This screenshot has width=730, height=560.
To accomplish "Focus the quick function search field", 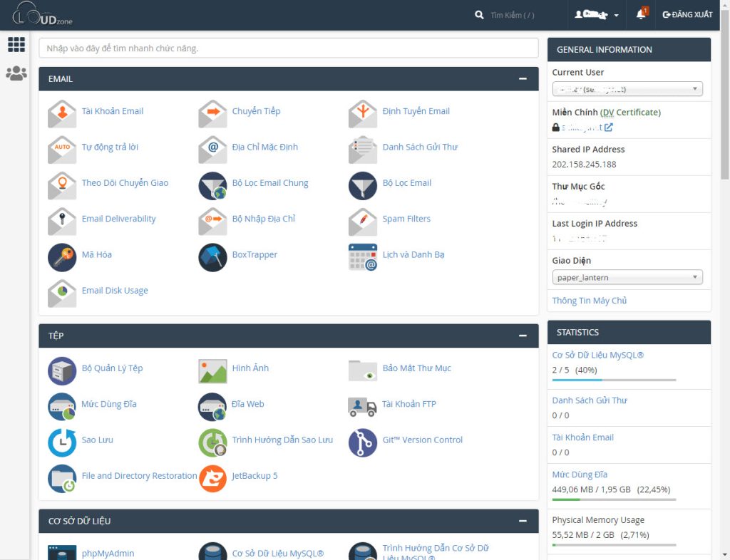I will tap(288, 48).
